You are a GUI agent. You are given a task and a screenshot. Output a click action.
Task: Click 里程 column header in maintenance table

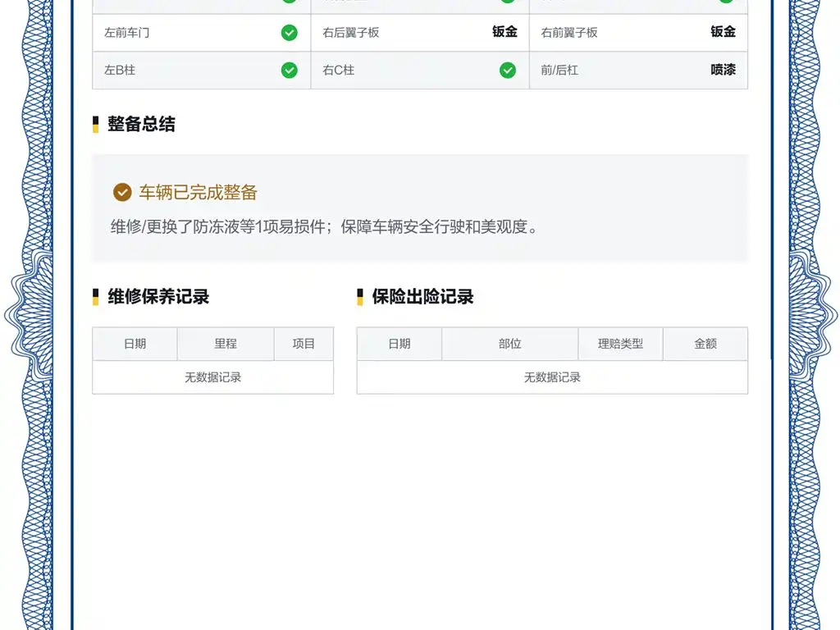226,344
